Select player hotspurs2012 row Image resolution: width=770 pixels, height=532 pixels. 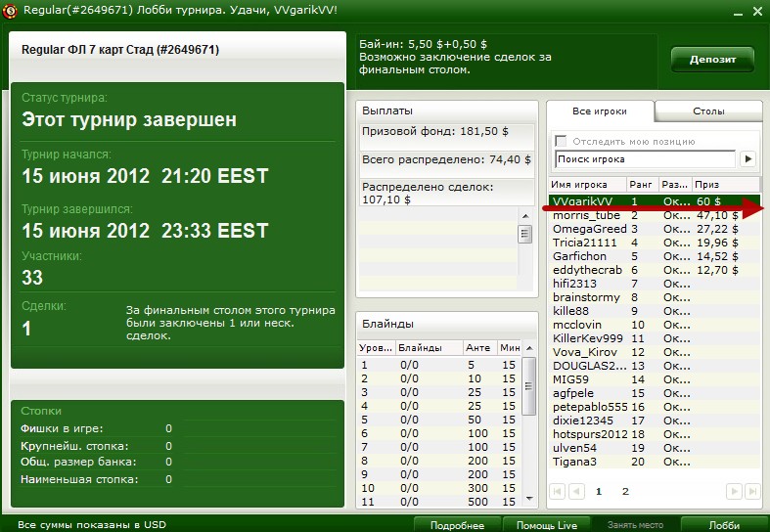click(655, 434)
